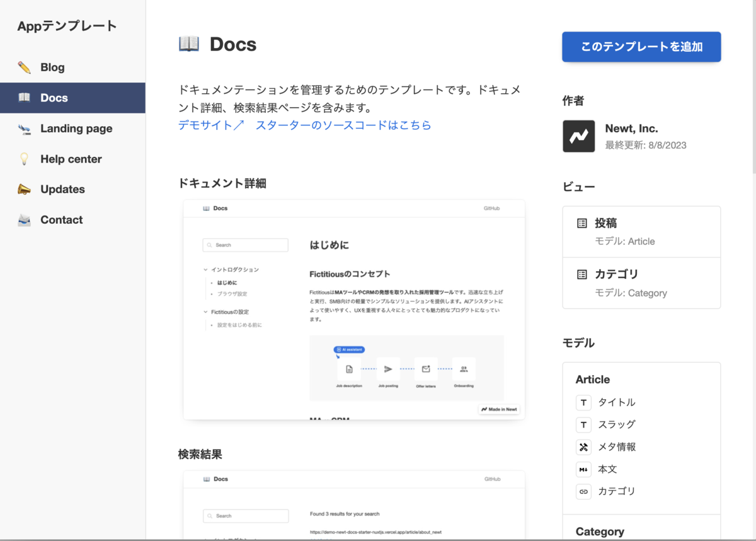
Task: Click search magnifier in ドキュメント詳細 preview
Action: click(x=210, y=245)
